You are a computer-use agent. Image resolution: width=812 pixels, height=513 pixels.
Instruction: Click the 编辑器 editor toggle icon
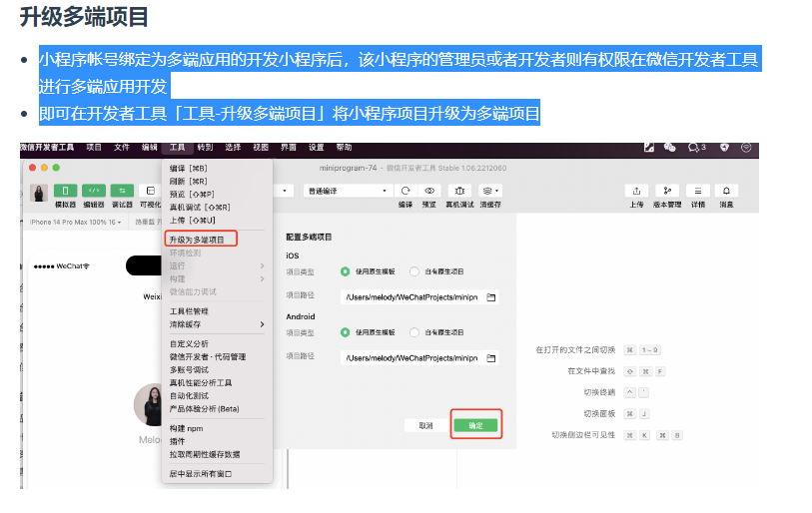click(x=94, y=191)
